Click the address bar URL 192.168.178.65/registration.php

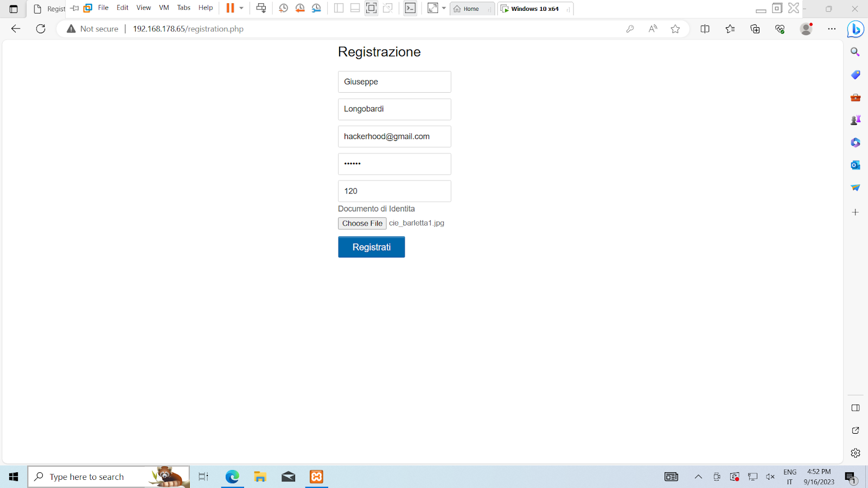pos(188,29)
